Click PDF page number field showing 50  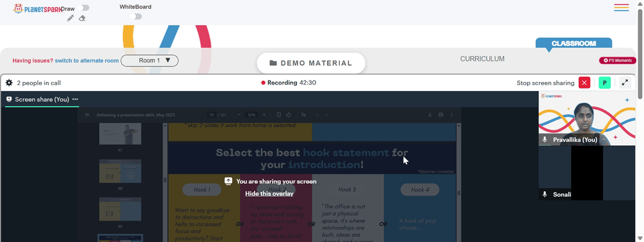pyautogui.click(x=212, y=115)
